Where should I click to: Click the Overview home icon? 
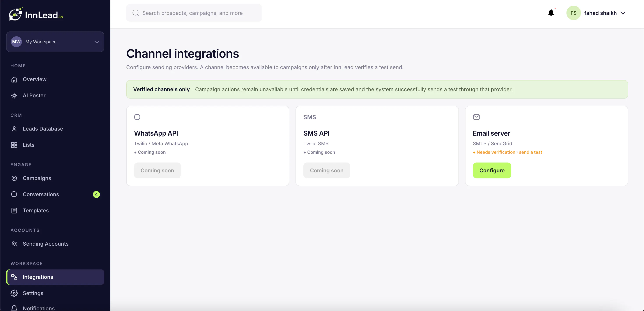[x=14, y=79]
